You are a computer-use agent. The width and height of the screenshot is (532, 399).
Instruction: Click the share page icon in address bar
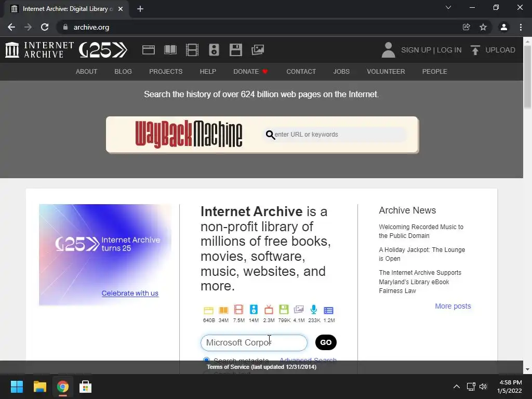tap(466, 27)
